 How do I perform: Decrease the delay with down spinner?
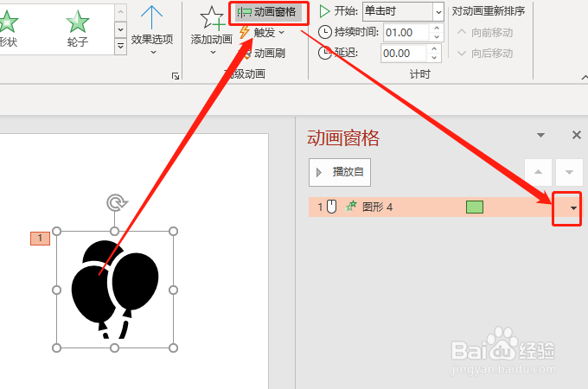point(434,57)
